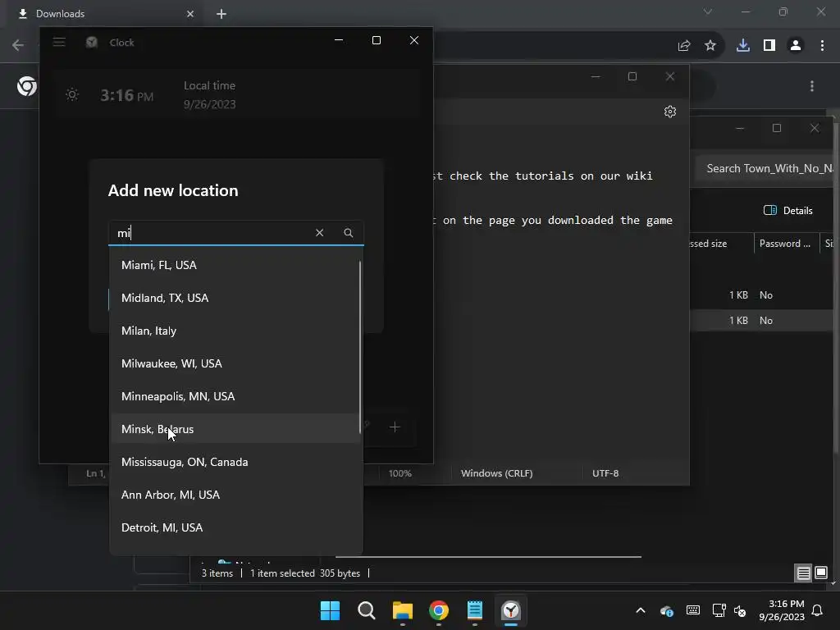
Task: Choose Minneapolis, MN, USA
Action: coord(235,396)
